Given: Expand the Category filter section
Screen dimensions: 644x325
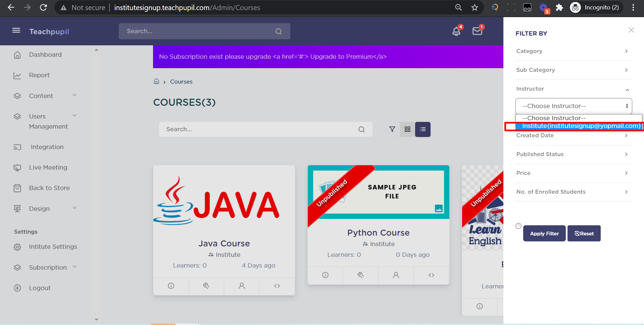Looking at the screenshot, I should (x=574, y=51).
